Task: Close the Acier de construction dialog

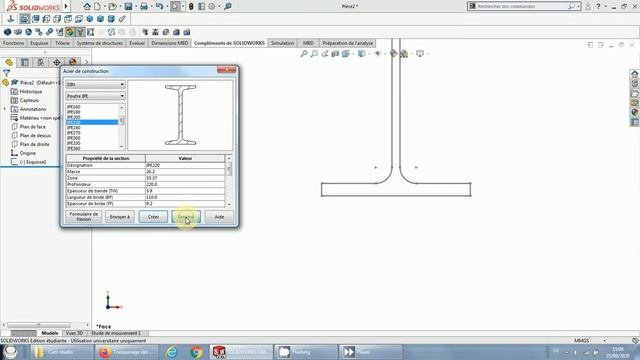Action: (227, 70)
